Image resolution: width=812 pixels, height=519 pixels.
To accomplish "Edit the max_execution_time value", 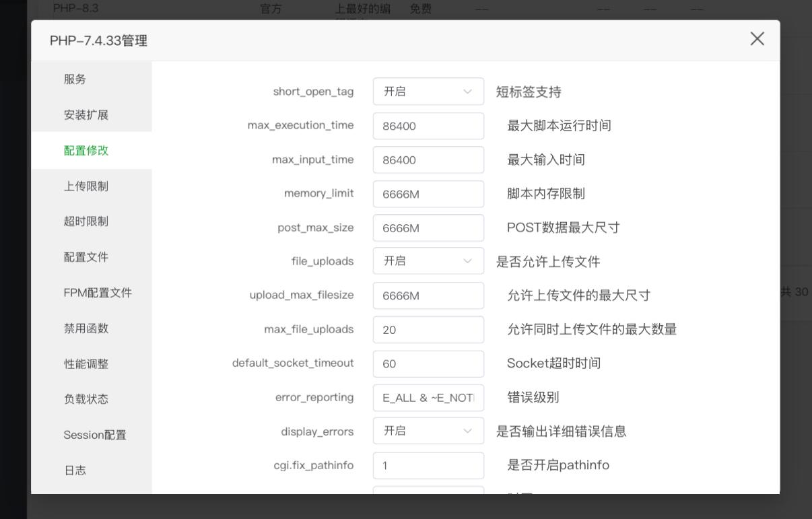I will (428, 126).
